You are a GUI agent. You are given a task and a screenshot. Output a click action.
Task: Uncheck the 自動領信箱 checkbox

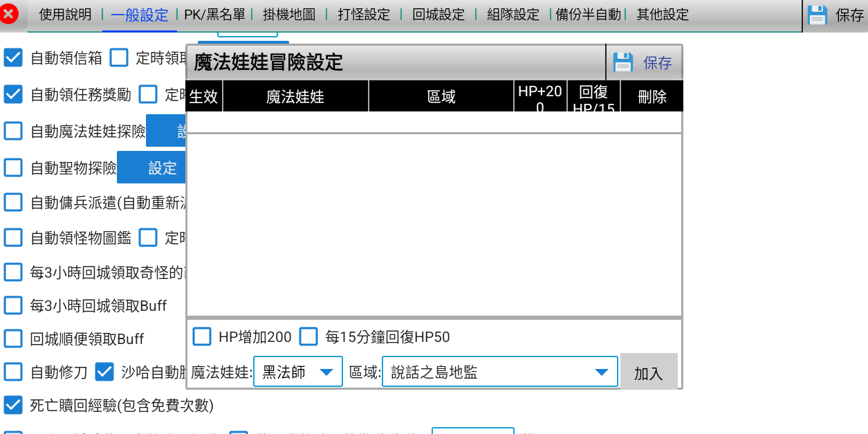click(13, 57)
